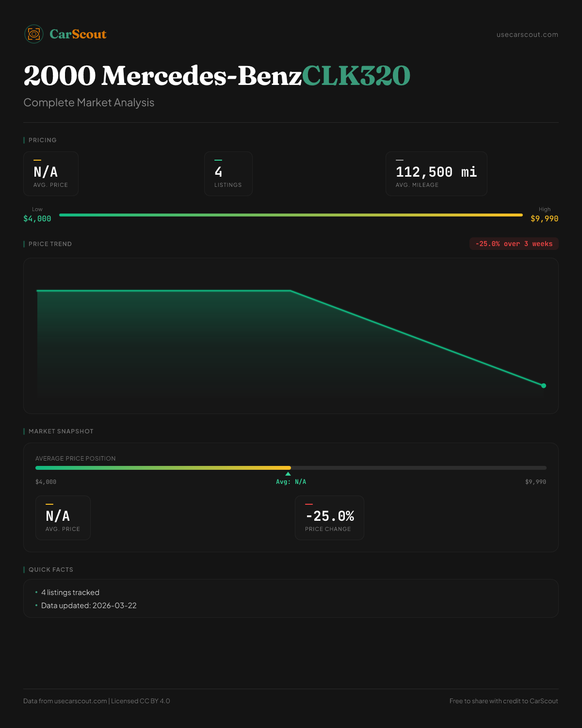Click the low-to-high price range bar
Screen dimensions: 582x728
click(291, 215)
